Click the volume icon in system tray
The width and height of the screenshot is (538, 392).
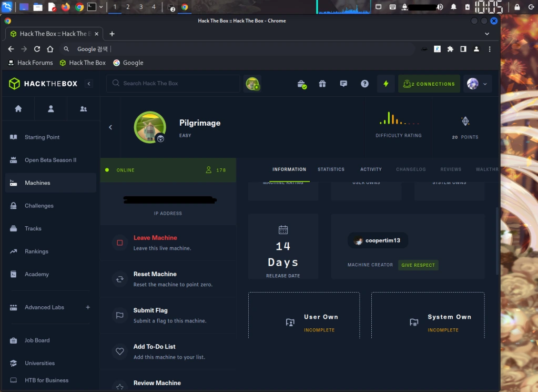click(x=440, y=7)
